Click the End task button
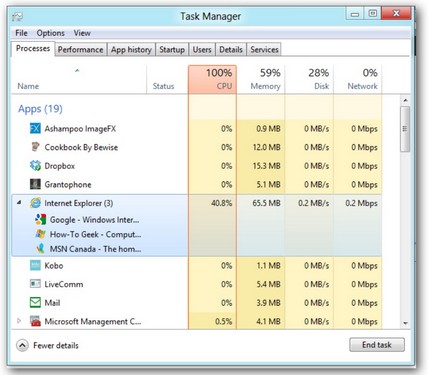This screenshot has width=428, height=375. point(377,345)
